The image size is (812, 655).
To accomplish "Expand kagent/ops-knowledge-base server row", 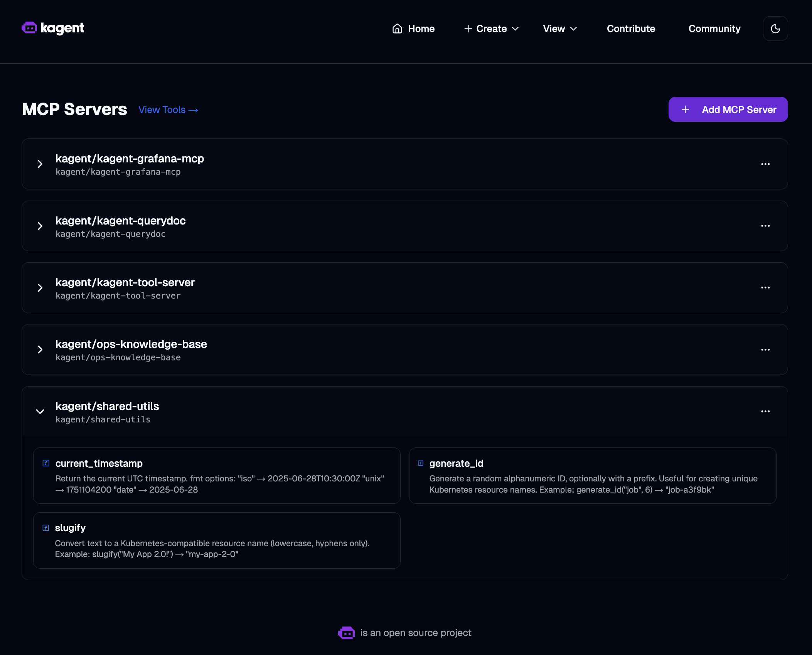I will tap(40, 349).
